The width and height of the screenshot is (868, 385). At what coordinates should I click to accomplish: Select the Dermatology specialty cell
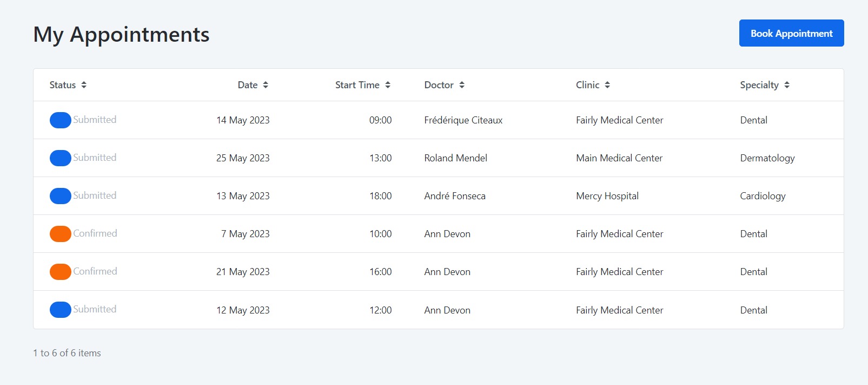pos(767,158)
